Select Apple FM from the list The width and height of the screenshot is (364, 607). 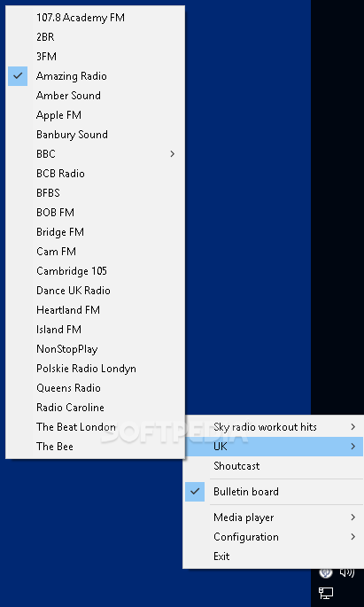click(x=95, y=115)
